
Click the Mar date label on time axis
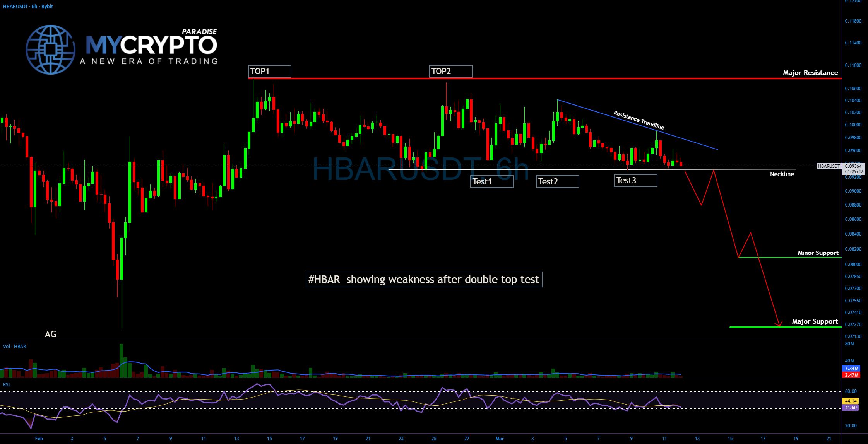point(500,439)
